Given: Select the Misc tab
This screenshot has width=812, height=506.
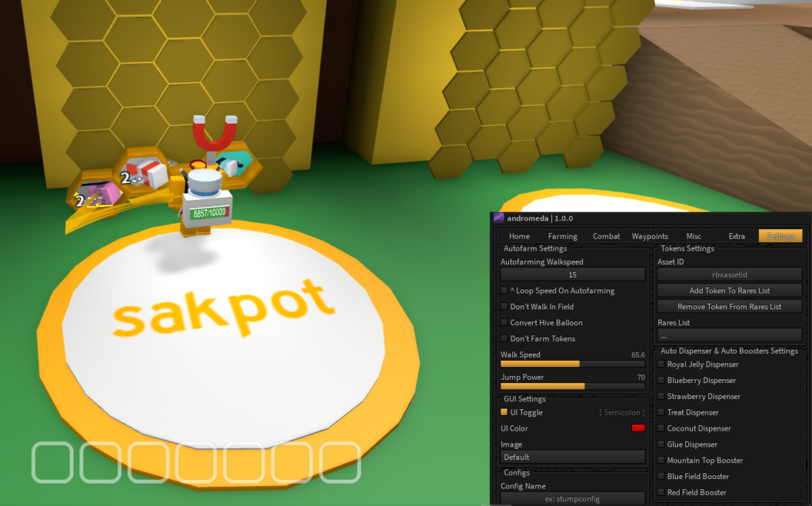Looking at the screenshot, I should [x=693, y=236].
